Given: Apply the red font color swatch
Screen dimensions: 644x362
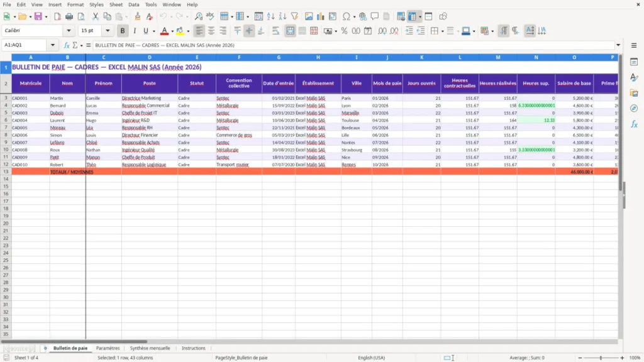Looking at the screenshot, I should (x=164, y=31).
